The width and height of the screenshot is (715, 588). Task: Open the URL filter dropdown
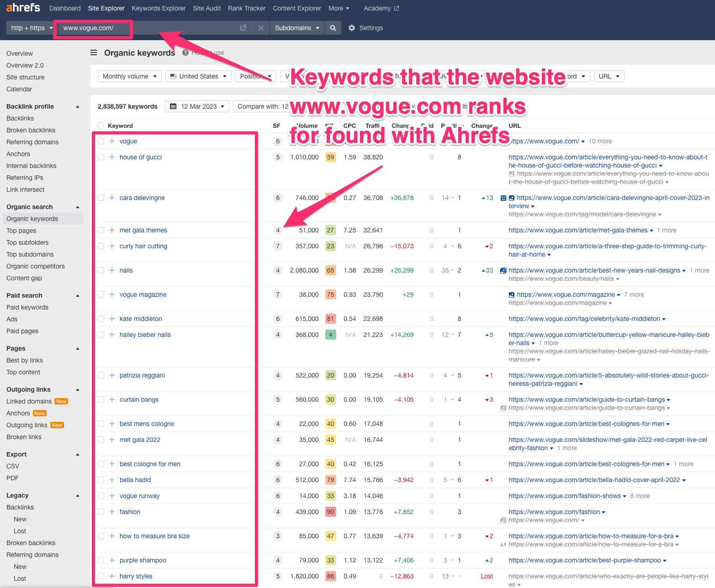pos(609,76)
